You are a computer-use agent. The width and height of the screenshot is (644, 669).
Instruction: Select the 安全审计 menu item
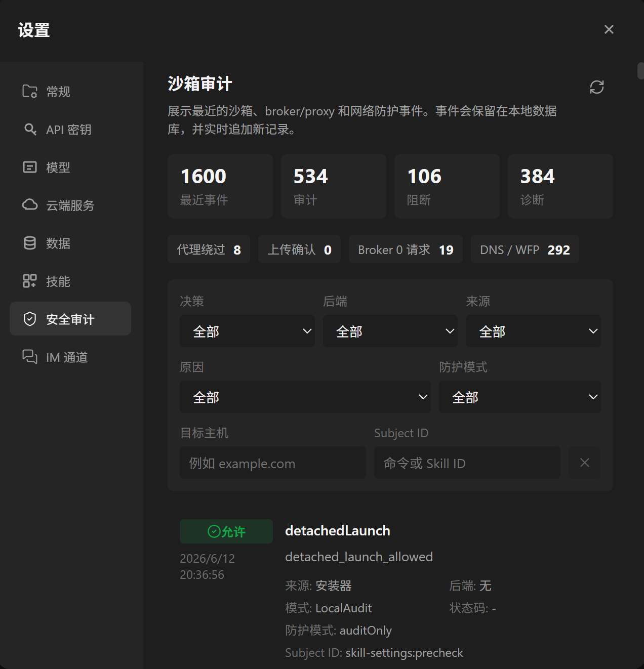70,319
